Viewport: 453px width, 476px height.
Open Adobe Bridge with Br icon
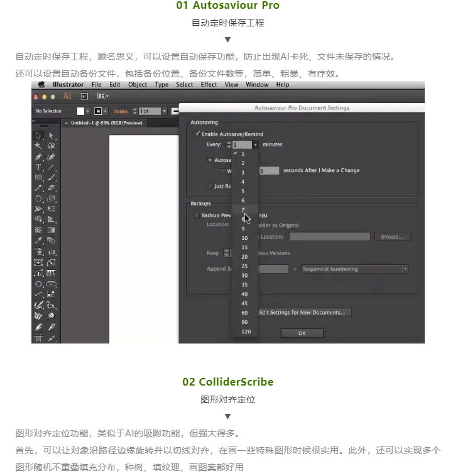pyautogui.click(x=84, y=96)
